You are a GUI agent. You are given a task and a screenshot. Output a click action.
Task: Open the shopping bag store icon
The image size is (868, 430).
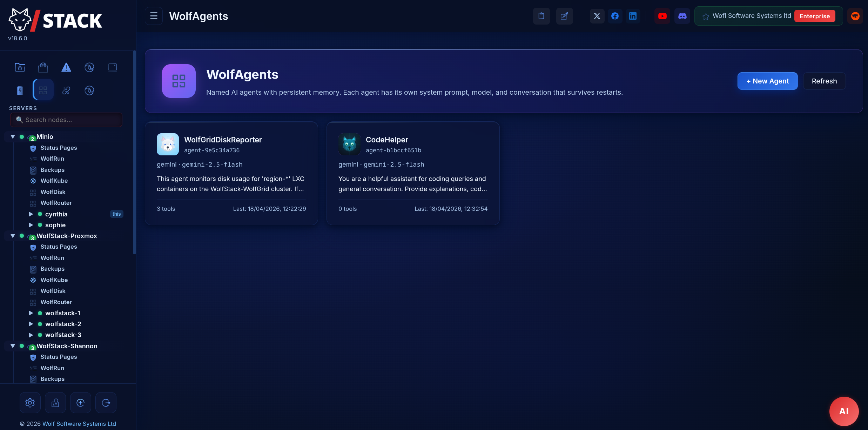pyautogui.click(x=43, y=67)
